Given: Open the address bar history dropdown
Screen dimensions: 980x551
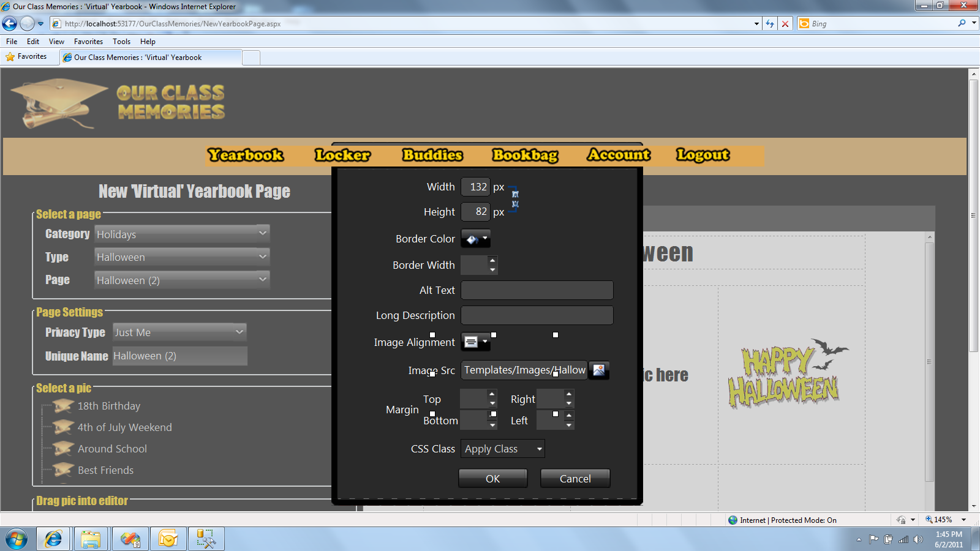Looking at the screenshot, I should tap(756, 24).
